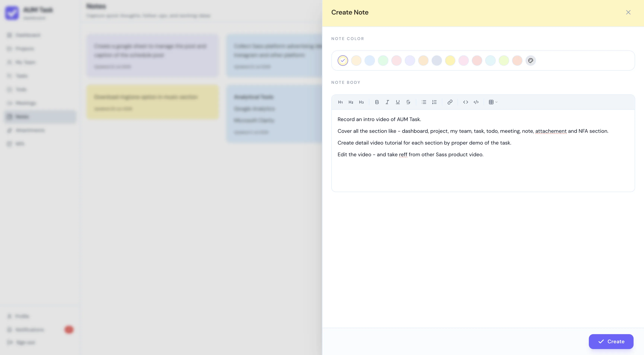The width and height of the screenshot is (644, 355).
Task: Click the AUM Task logo icon
Action: click(12, 13)
